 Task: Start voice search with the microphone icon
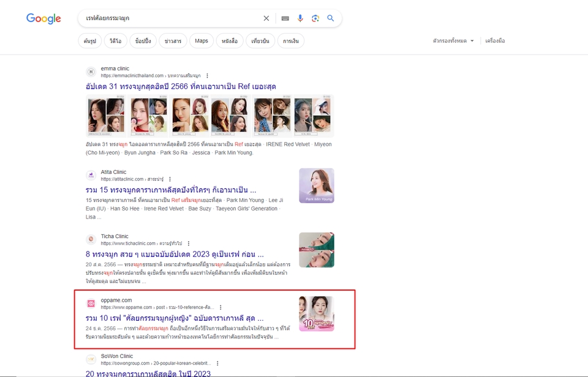[300, 18]
